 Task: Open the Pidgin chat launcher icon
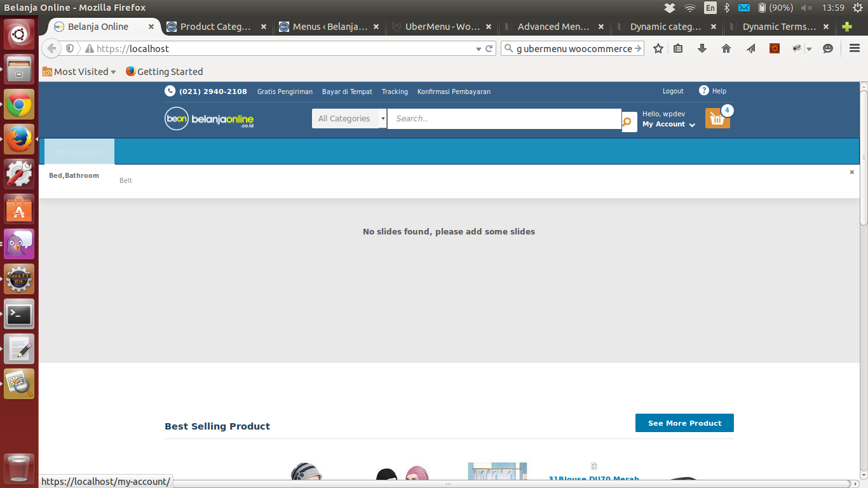(x=19, y=243)
